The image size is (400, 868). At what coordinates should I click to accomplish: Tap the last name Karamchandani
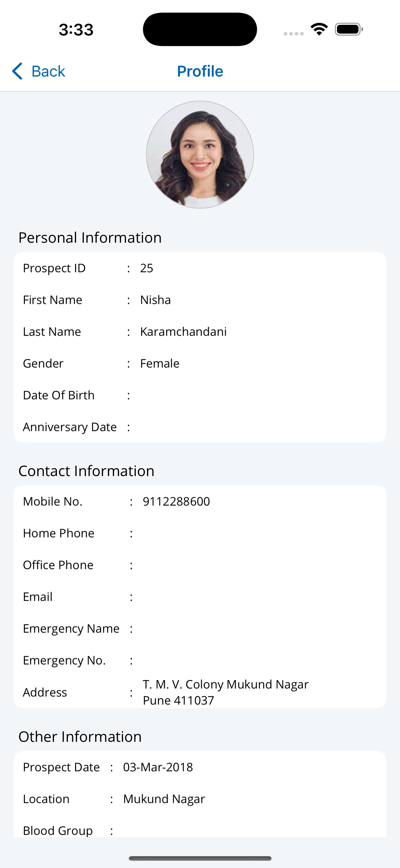183,332
